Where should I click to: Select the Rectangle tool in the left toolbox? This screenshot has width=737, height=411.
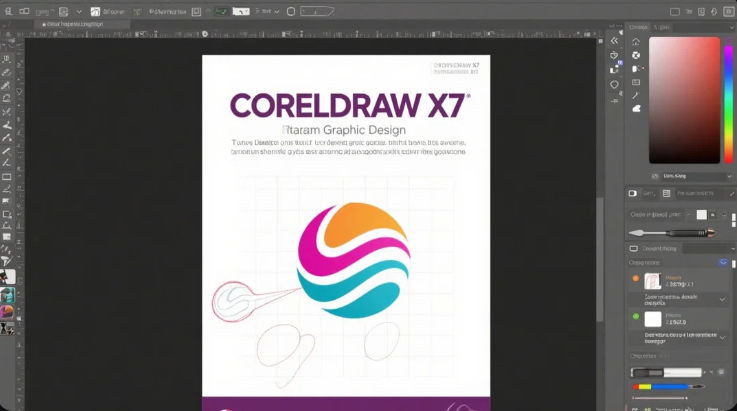[x=7, y=177]
